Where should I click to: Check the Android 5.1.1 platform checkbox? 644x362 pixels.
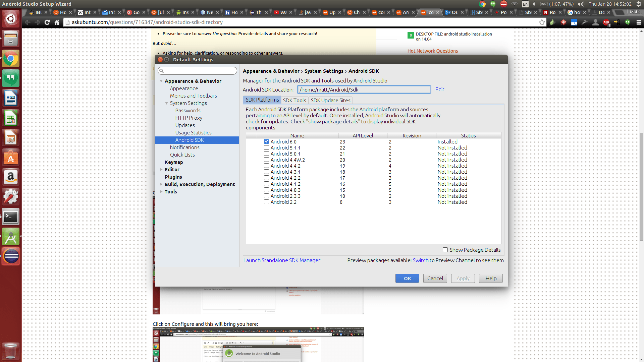point(266,147)
